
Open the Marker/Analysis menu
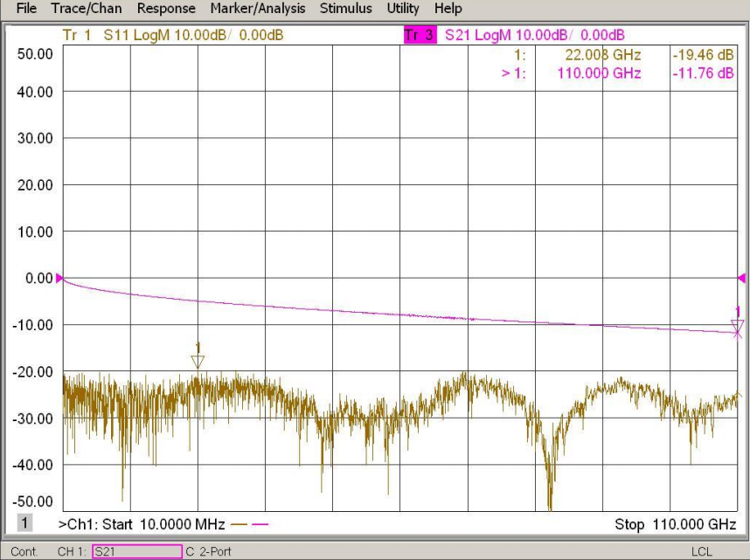tap(258, 9)
